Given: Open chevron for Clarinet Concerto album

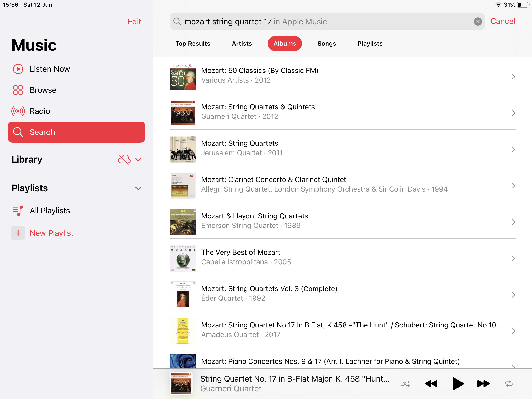Looking at the screenshot, I should tap(513, 186).
